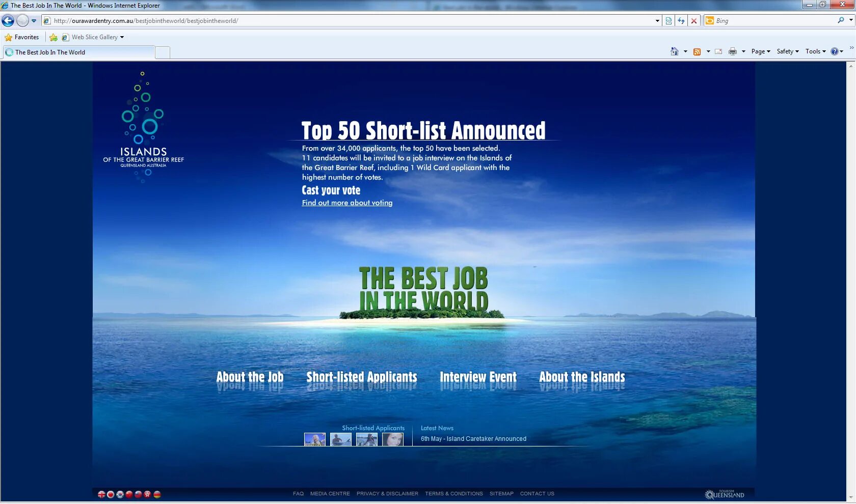The height and width of the screenshot is (504, 856).
Task: Open the TERMS & CONDITIONS footer link
Action: [454, 494]
